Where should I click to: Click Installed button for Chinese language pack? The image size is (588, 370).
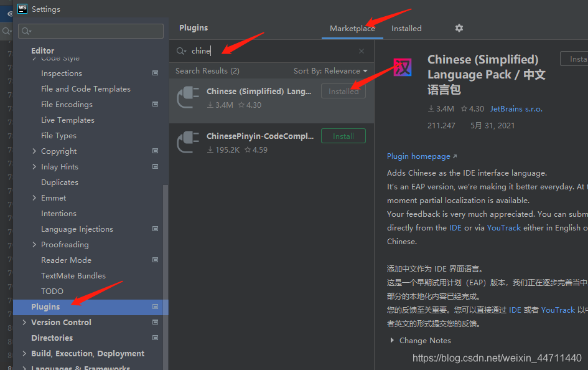(343, 91)
